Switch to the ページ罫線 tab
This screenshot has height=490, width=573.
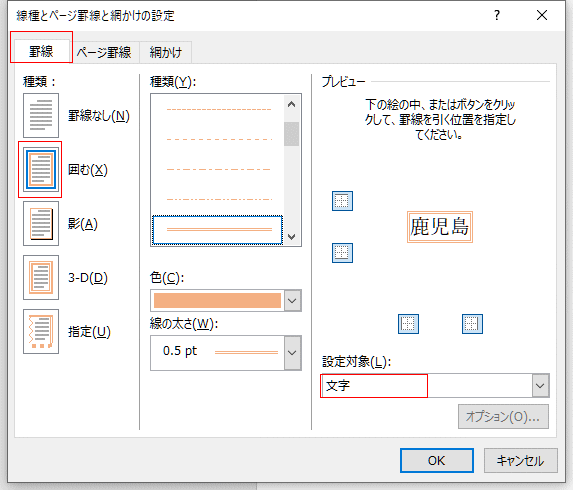[104, 52]
